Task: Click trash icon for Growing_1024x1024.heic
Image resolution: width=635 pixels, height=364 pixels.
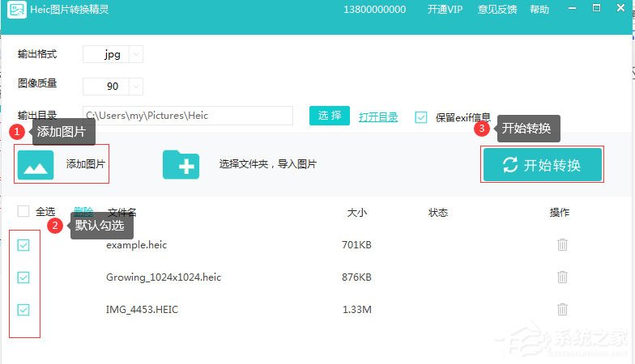Action: [x=562, y=277]
